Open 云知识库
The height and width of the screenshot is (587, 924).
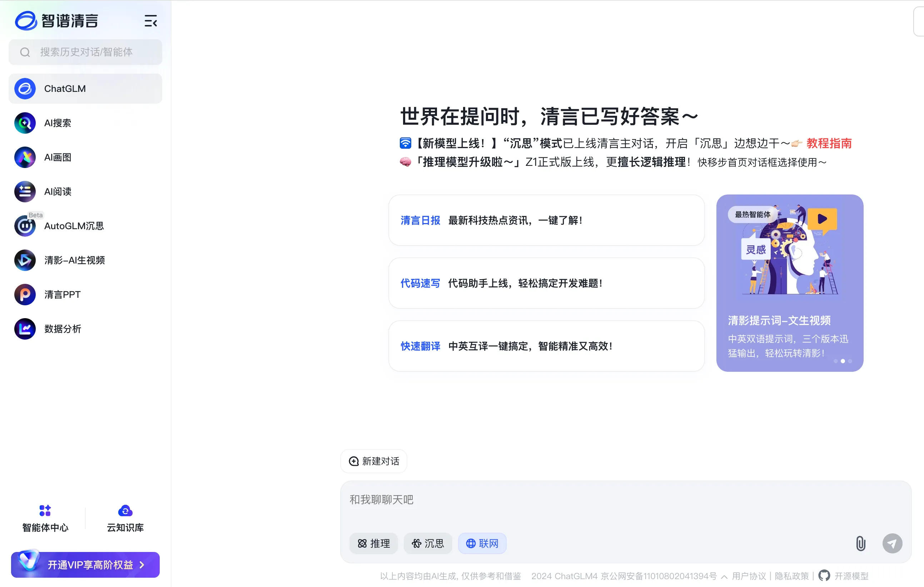point(125,519)
